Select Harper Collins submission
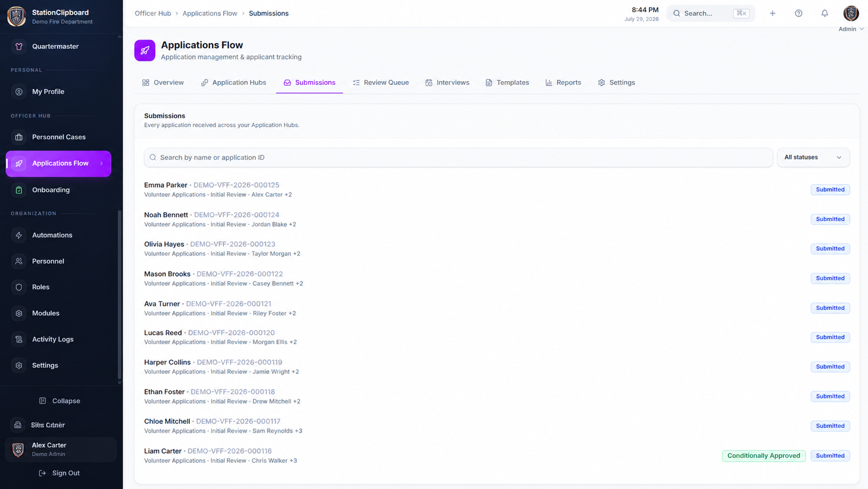The width and height of the screenshot is (868, 489). point(497,367)
